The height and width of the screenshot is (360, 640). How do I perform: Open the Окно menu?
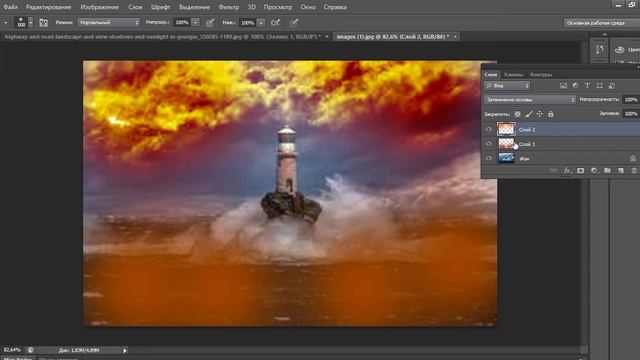pos(308,7)
